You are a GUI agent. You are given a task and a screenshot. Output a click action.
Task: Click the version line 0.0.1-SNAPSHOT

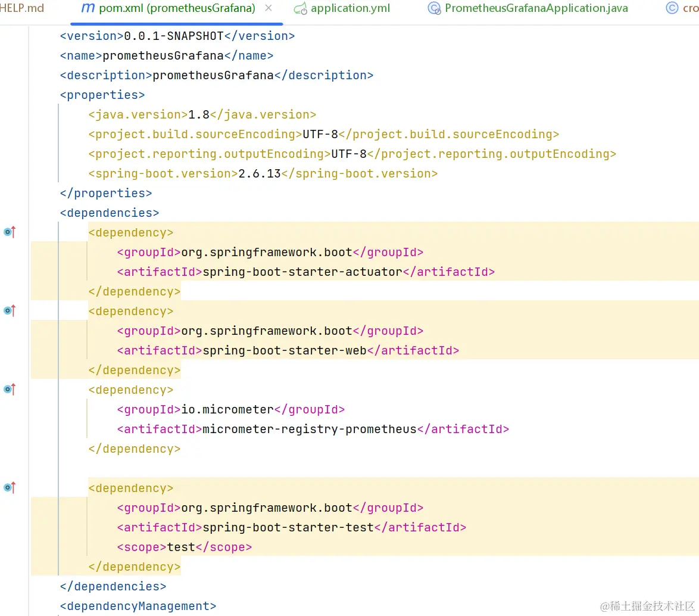pos(177,36)
